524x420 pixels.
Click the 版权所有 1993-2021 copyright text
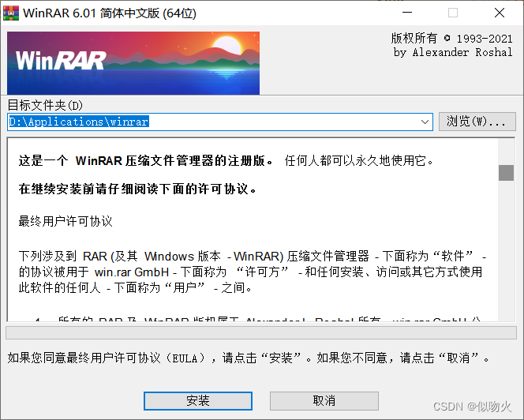click(451, 39)
